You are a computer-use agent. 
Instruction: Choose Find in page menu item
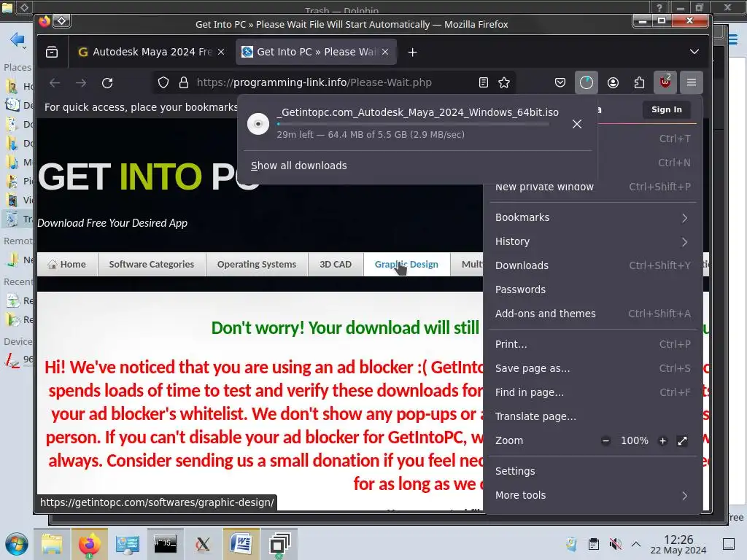click(x=592, y=392)
